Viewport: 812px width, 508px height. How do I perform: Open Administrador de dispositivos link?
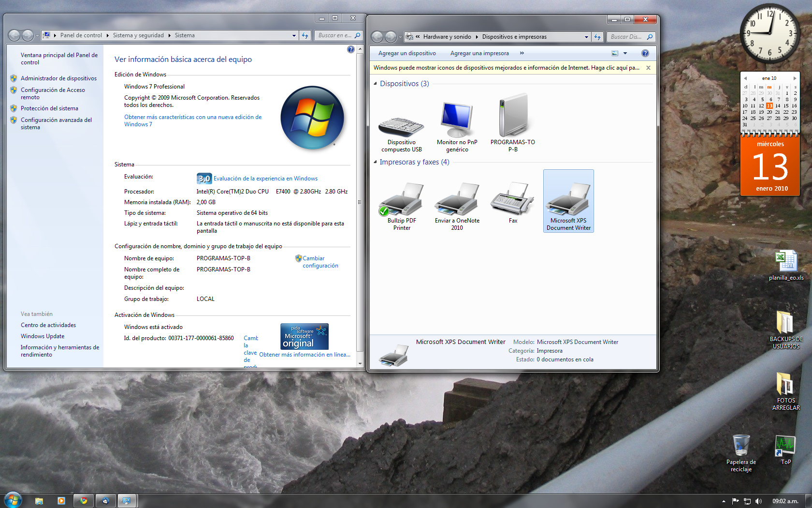coord(58,78)
